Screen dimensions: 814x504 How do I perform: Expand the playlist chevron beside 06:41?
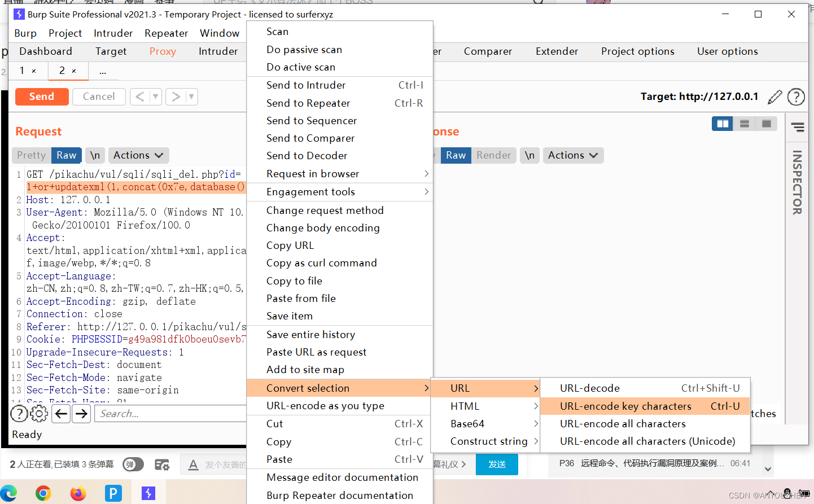[768, 468]
